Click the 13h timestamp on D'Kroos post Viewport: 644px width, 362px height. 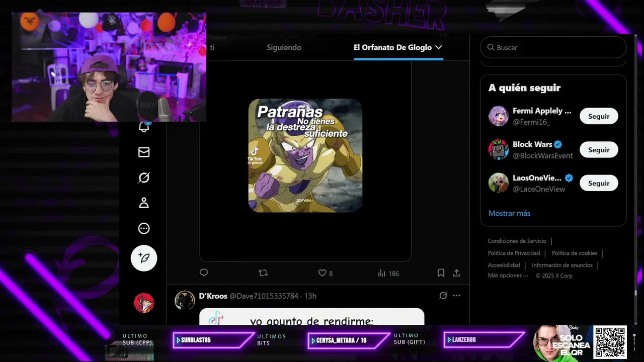(310, 296)
